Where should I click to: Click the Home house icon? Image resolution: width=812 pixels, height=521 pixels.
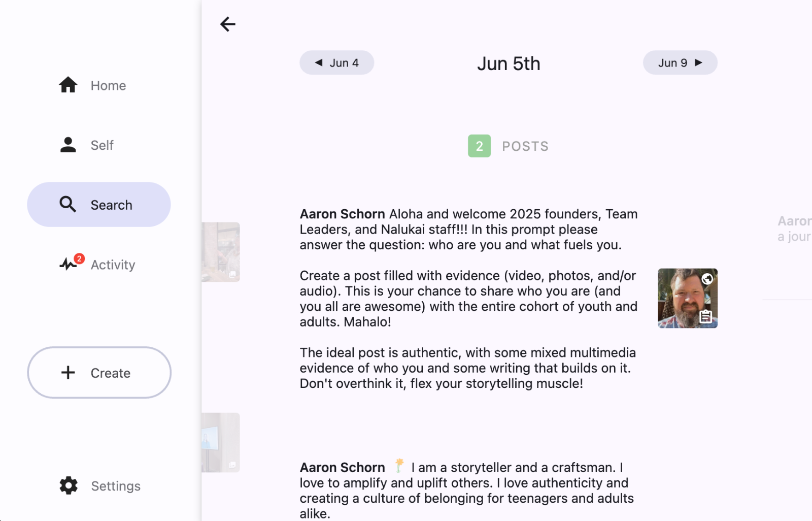tap(68, 85)
